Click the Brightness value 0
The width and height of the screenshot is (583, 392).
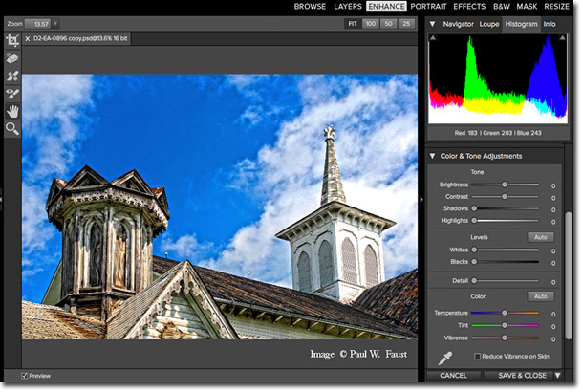553,185
